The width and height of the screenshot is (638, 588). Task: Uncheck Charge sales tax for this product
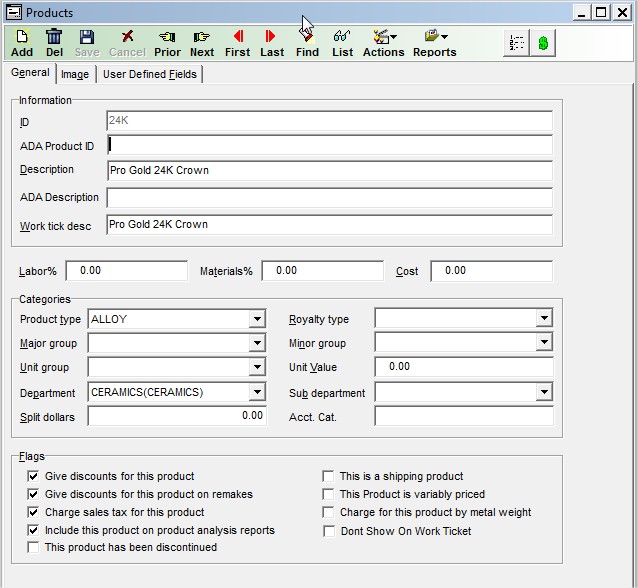pyautogui.click(x=33, y=512)
